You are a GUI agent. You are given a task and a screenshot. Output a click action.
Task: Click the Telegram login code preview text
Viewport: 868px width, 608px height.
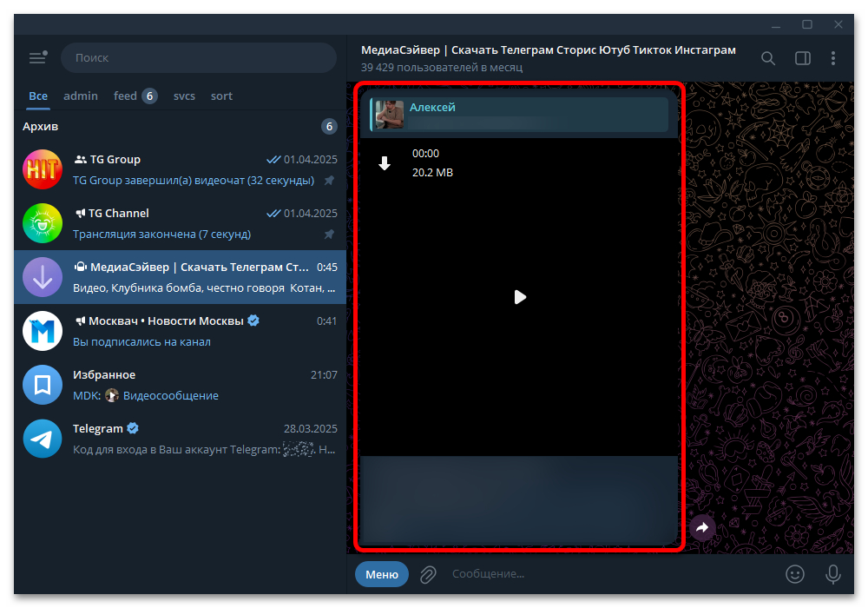(x=204, y=449)
